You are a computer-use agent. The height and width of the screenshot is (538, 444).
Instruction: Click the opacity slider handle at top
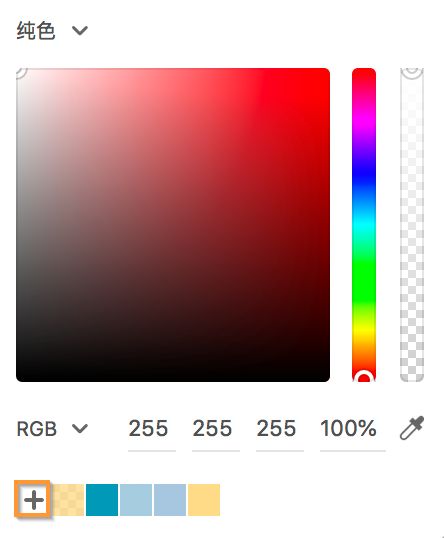(412, 72)
